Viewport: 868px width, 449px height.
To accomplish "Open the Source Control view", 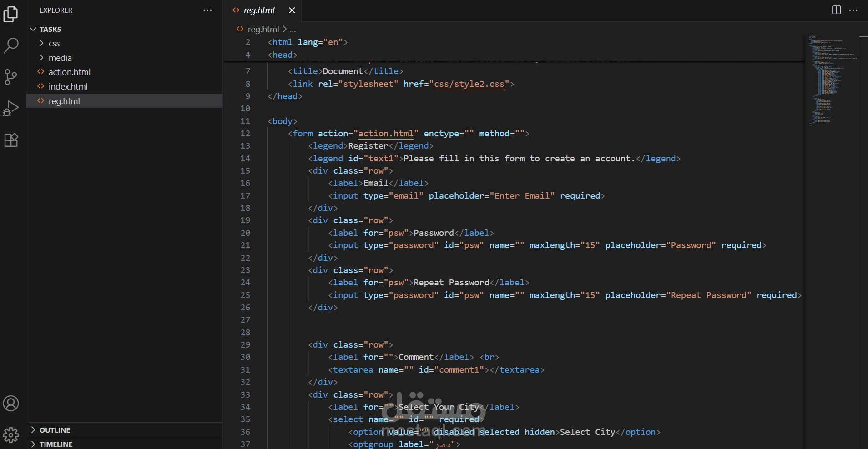I will point(11,77).
